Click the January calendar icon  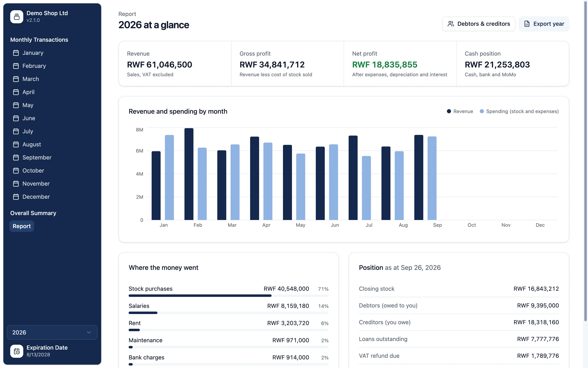pyautogui.click(x=16, y=53)
